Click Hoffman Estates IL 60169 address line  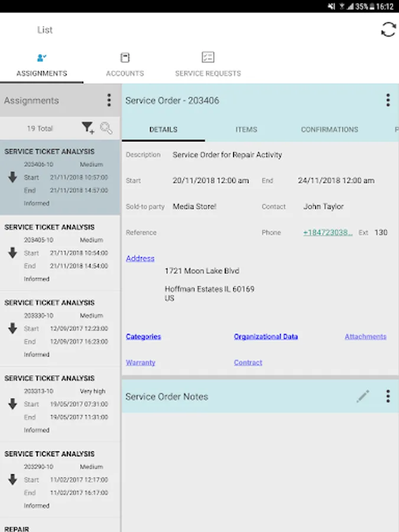pyautogui.click(x=210, y=289)
